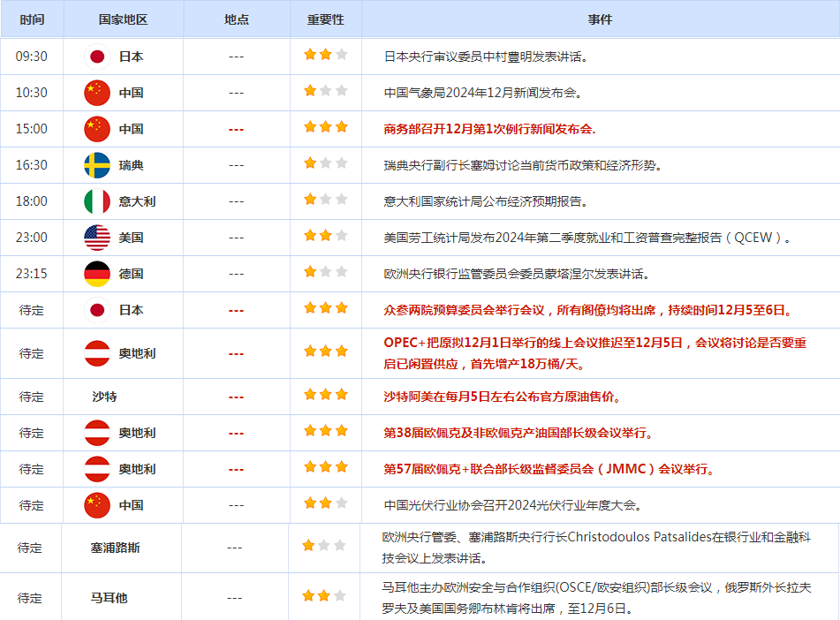Click the 塞浦路斯 country name
The width and height of the screenshot is (840, 620).
[115, 548]
